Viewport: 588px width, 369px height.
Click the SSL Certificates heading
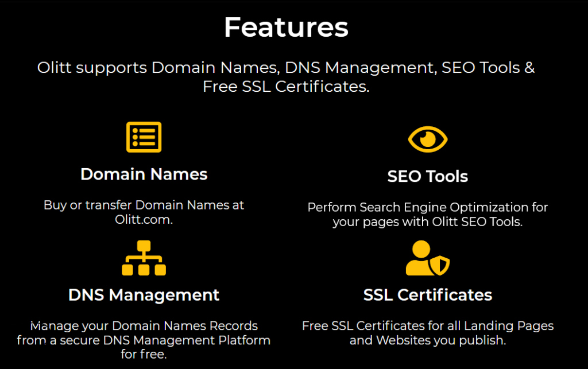427,295
